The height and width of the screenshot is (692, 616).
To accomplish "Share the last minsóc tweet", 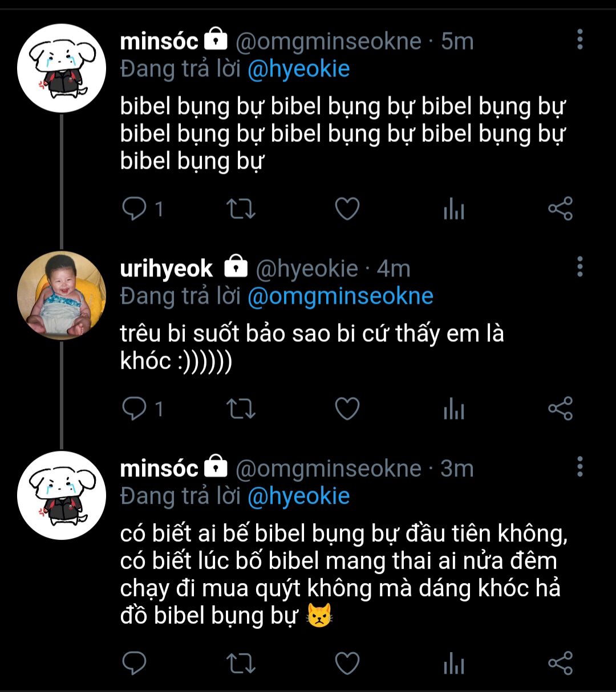I will pyautogui.click(x=560, y=663).
